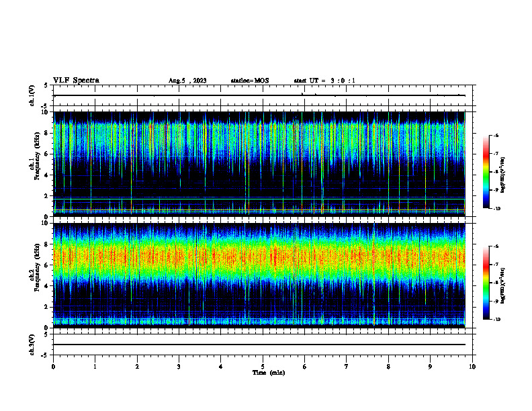This screenshot has width=532, height=411.
Task: Click the ch.3 voltage waveform trace
Action: [259, 345]
